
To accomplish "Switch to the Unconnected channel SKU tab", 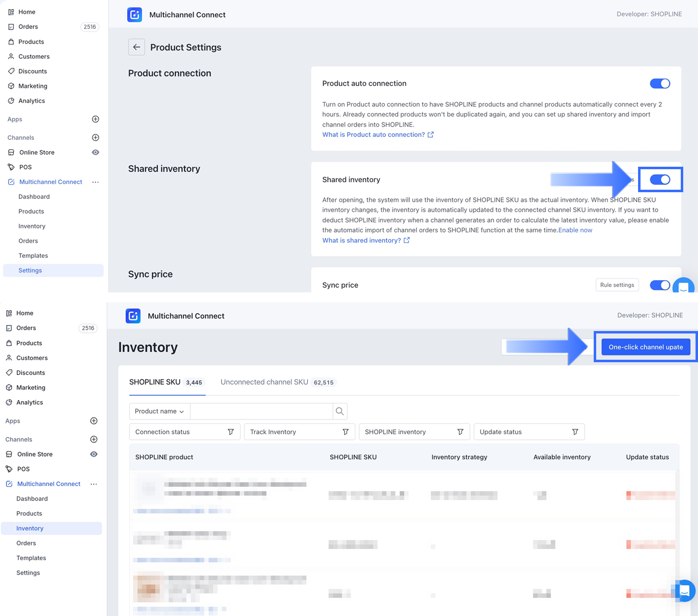I will tap(278, 382).
